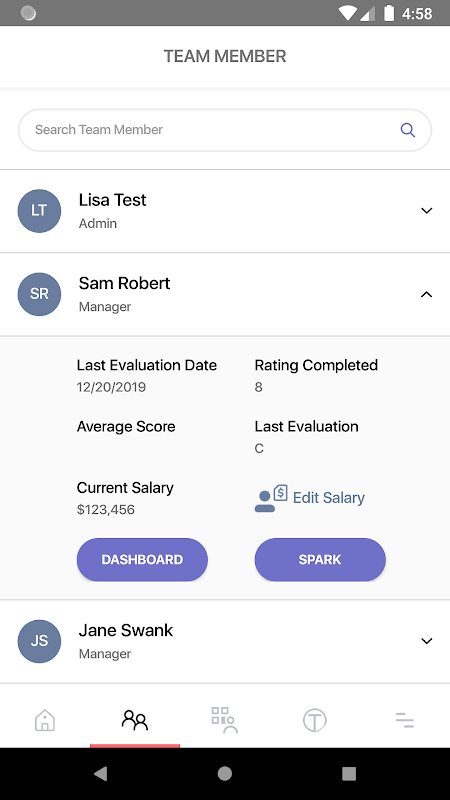450x800 pixels.
Task: Focus the Search Team Member field
Action: pos(225,130)
